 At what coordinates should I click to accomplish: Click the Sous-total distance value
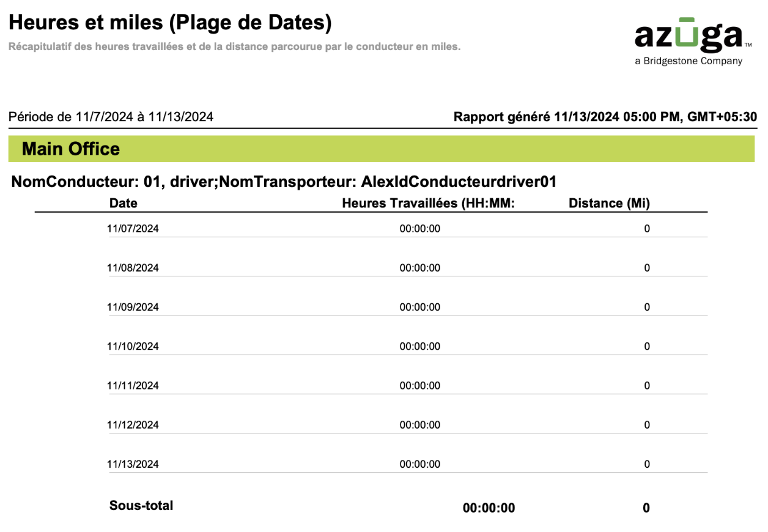pyautogui.click(x=646, y=508)
